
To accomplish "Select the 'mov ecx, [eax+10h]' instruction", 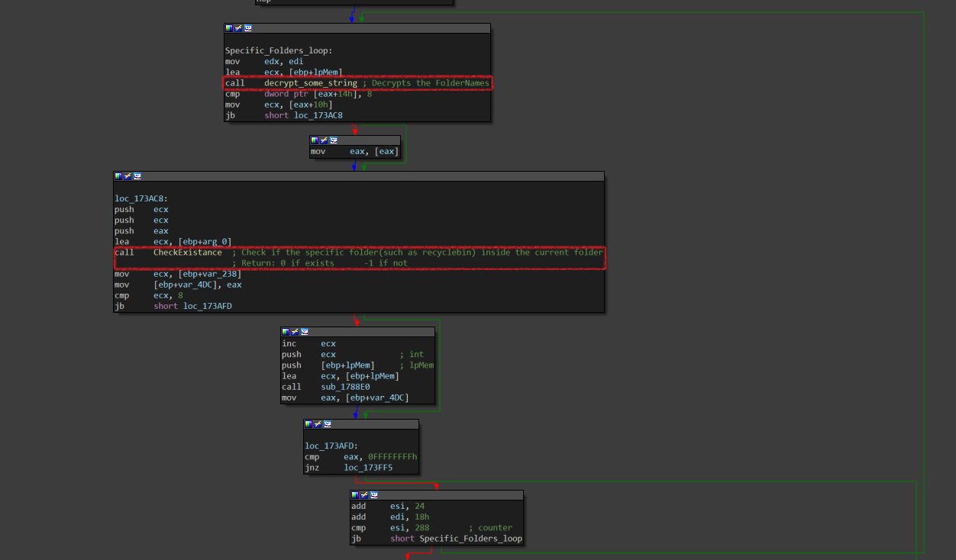I will click(279, 105).
